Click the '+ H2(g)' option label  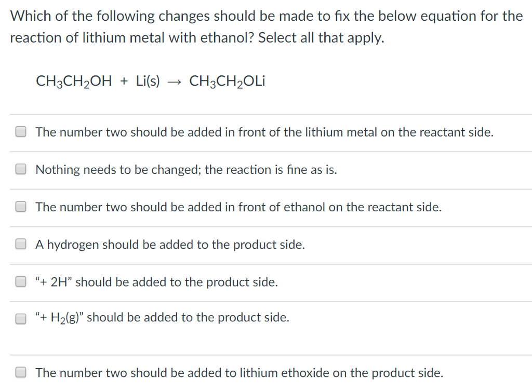click(x=162, y=317)
